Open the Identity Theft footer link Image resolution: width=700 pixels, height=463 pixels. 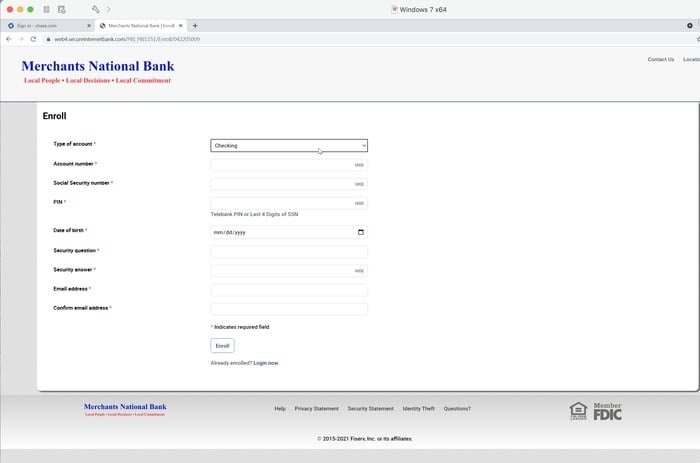418,409
